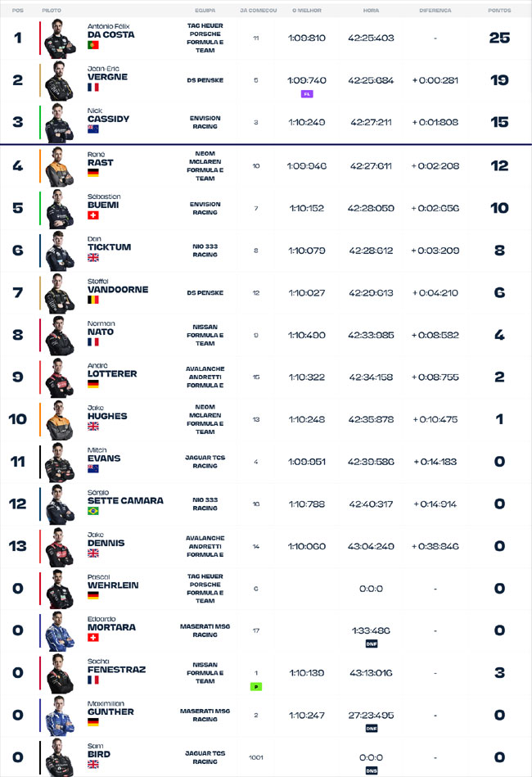532x777 pixels.
Task: Click the Portuguese flag under Da Costa
Action: pos(93,45)
